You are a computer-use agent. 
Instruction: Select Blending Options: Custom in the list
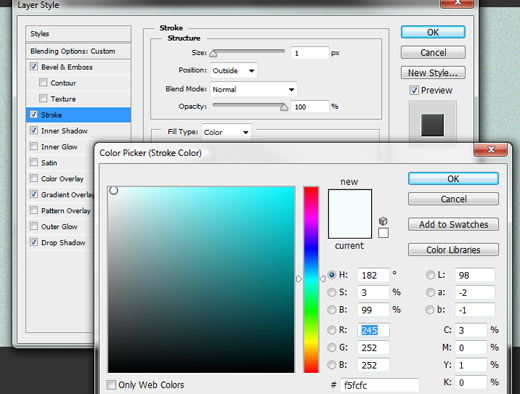pyautogui.click(x=78, y=51)
